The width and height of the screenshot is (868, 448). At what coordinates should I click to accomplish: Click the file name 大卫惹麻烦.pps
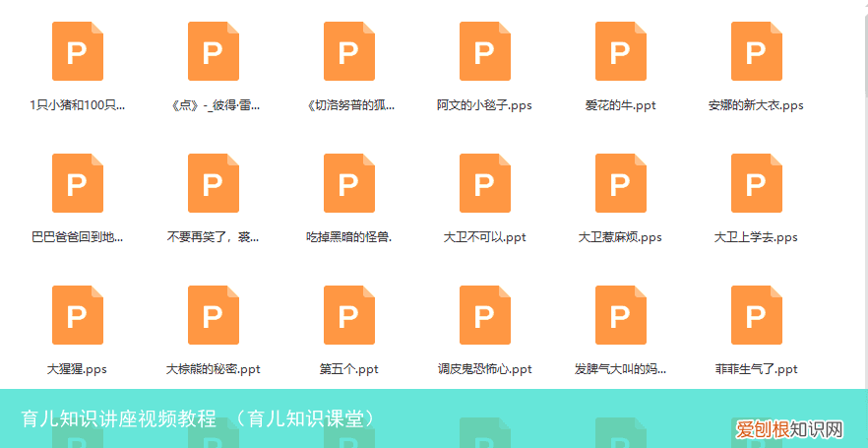(621, 237)
